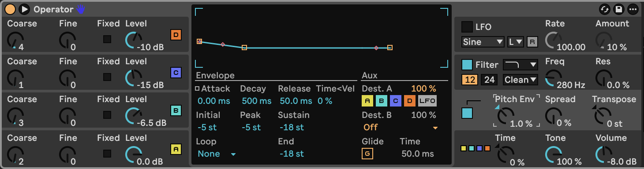The height and width of the screenshot is (169, 644).
Task: Toggle pitch envelope destination A
Action: (367, 101)
